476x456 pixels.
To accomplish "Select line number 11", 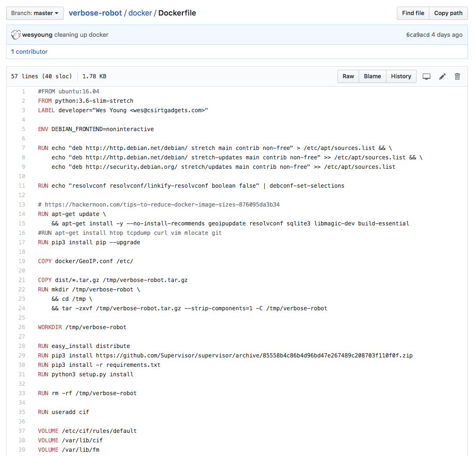I will 22,186.
